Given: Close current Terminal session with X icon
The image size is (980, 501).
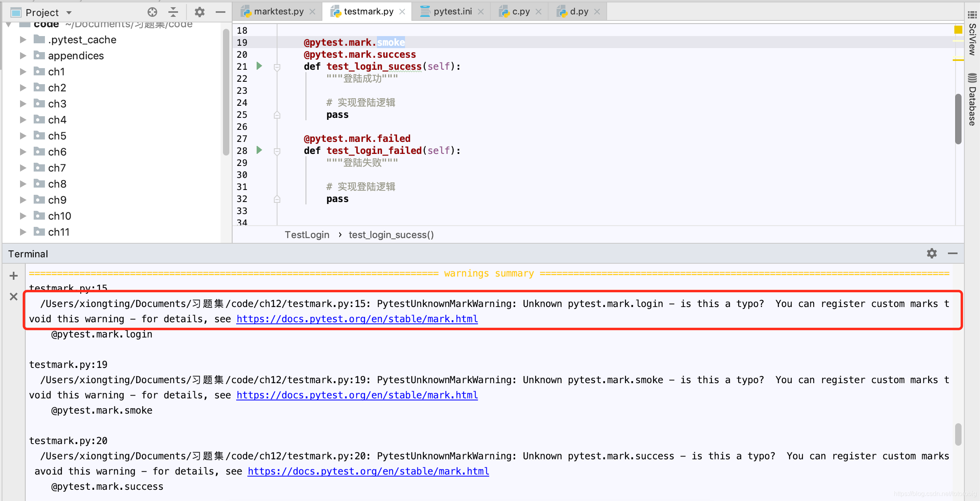Looking at the screenshot, I should [x=13, y=297].
